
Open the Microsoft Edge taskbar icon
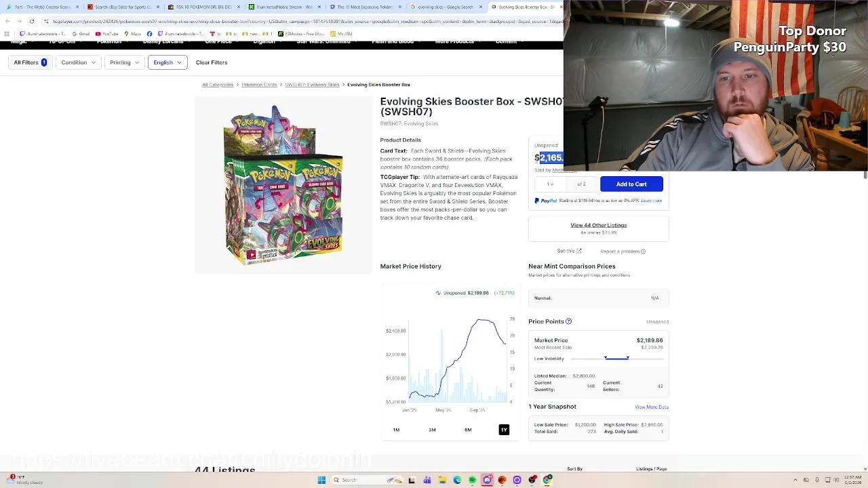457,480
